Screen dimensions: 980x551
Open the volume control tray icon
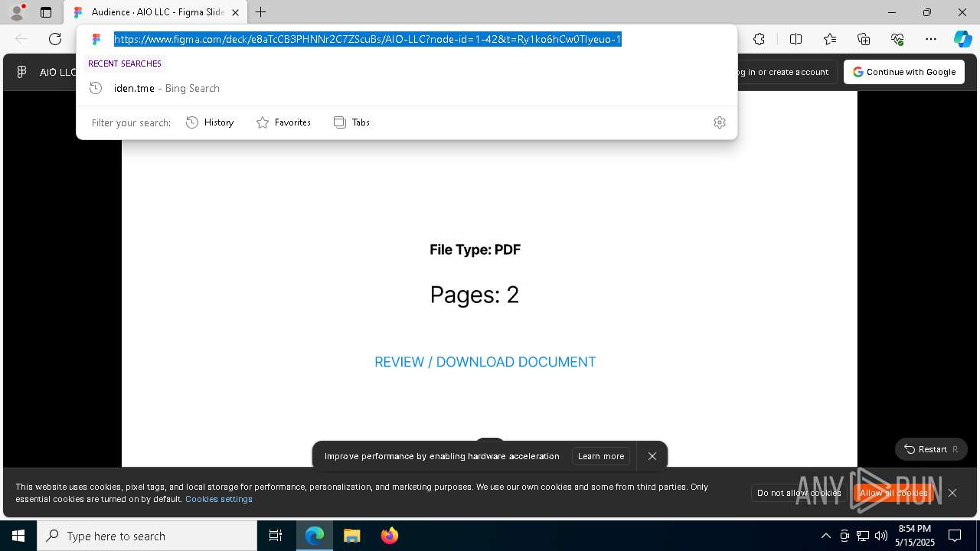(x=881, y=536)
